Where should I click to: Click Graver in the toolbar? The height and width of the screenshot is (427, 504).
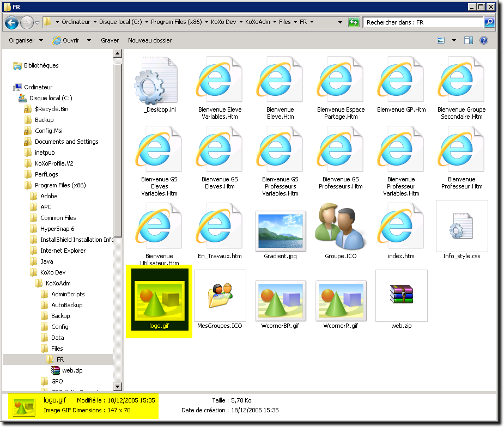[110, 40]
